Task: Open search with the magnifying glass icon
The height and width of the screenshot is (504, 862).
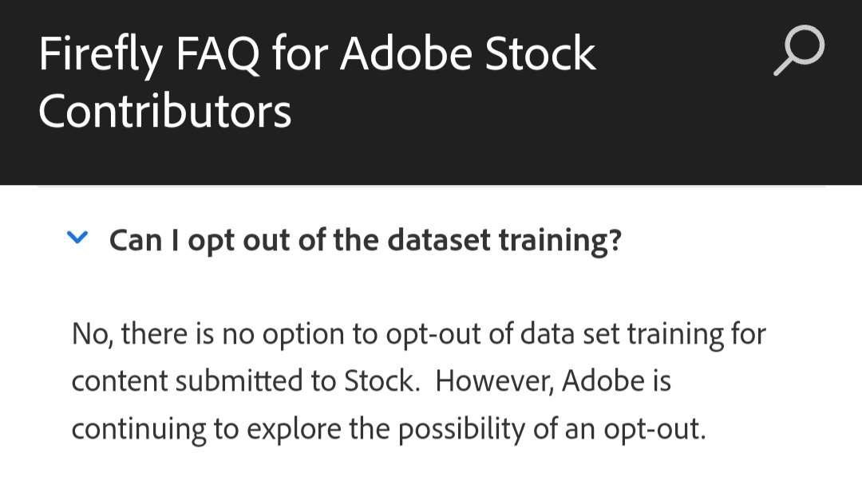Action: (x=799, y=51)
